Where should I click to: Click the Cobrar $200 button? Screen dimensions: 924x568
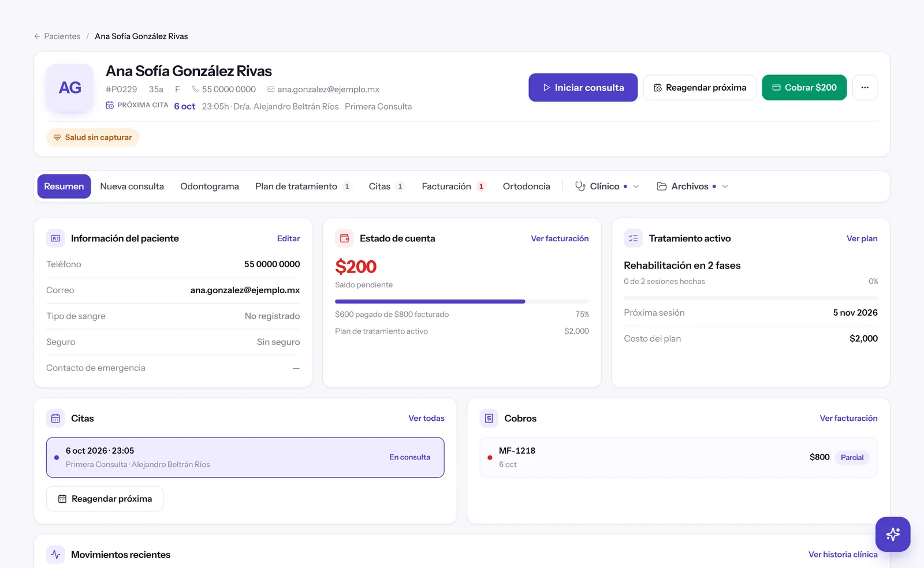click(804, 88)
